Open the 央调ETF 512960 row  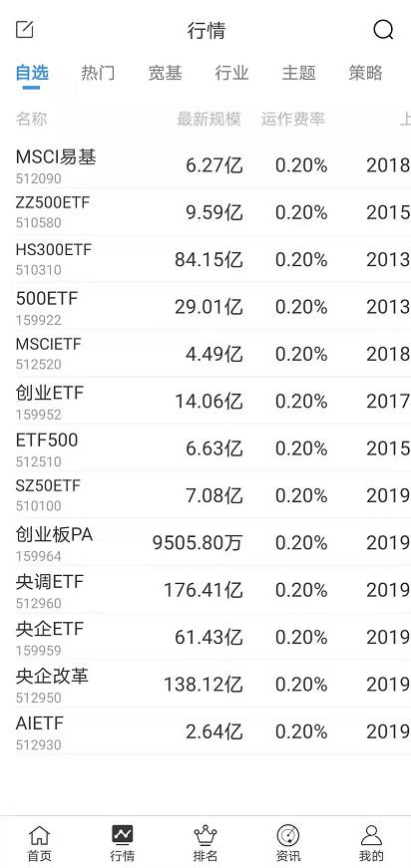tap(205, 590)
